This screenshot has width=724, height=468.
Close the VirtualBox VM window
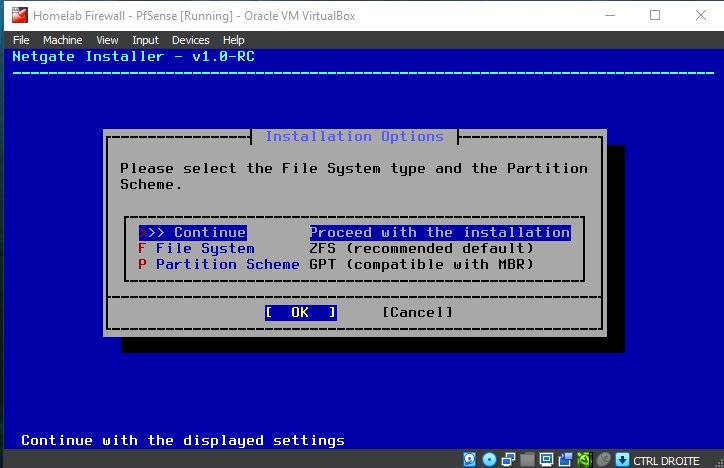700,15
